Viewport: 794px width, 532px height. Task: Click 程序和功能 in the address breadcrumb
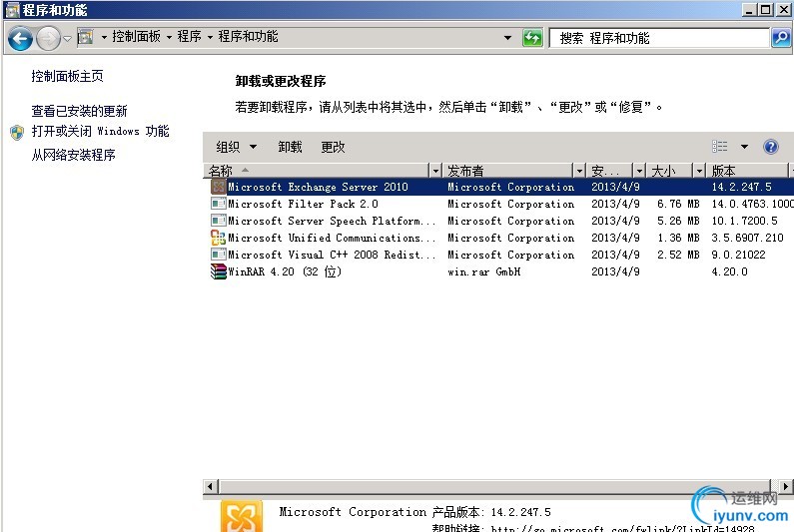248,37
